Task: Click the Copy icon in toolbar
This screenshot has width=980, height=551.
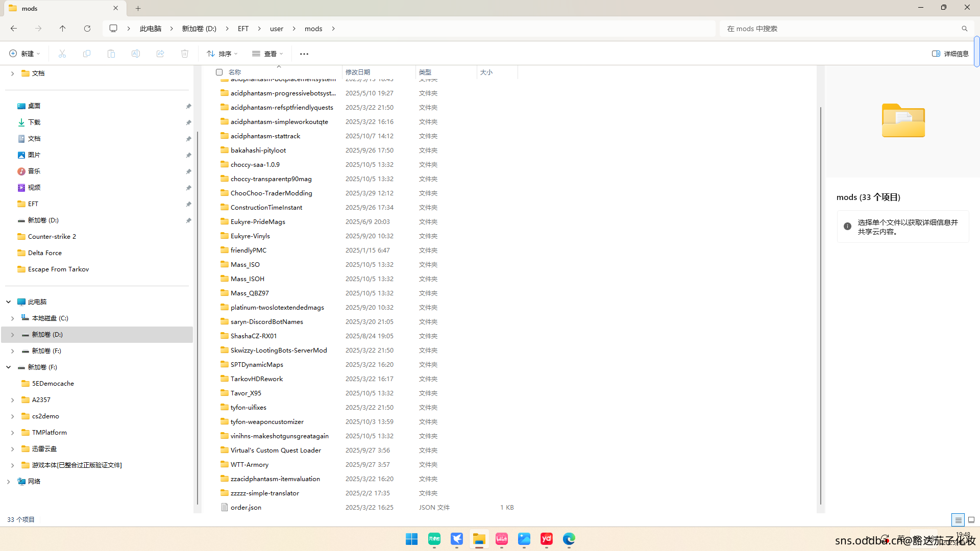Action: pyautogui.click(x=87, y=54)
